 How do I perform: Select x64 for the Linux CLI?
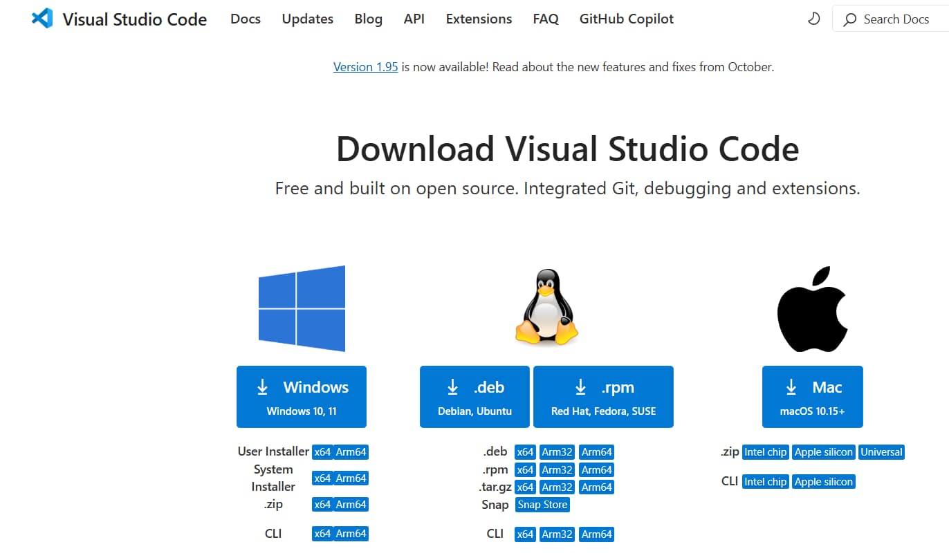526,534
